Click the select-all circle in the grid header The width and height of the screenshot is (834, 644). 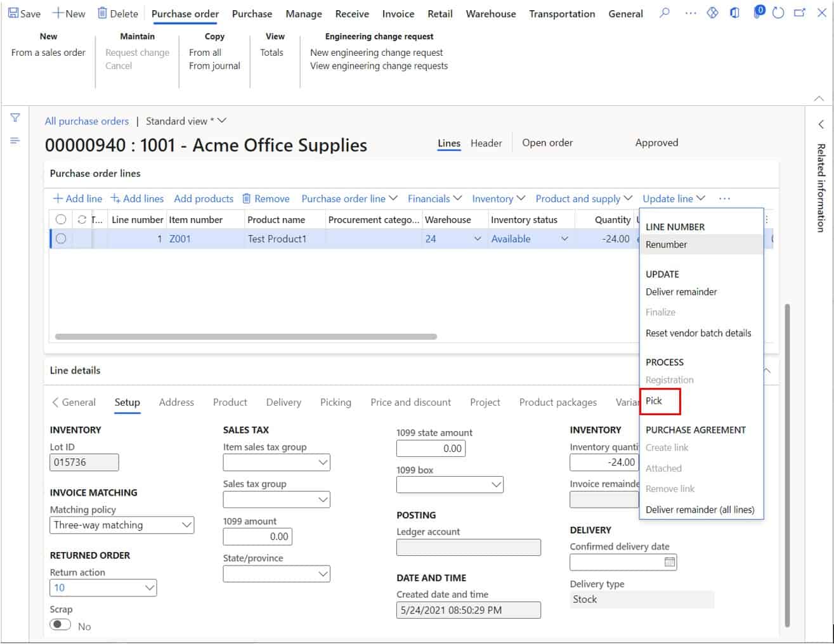click(x=61, y=219)
